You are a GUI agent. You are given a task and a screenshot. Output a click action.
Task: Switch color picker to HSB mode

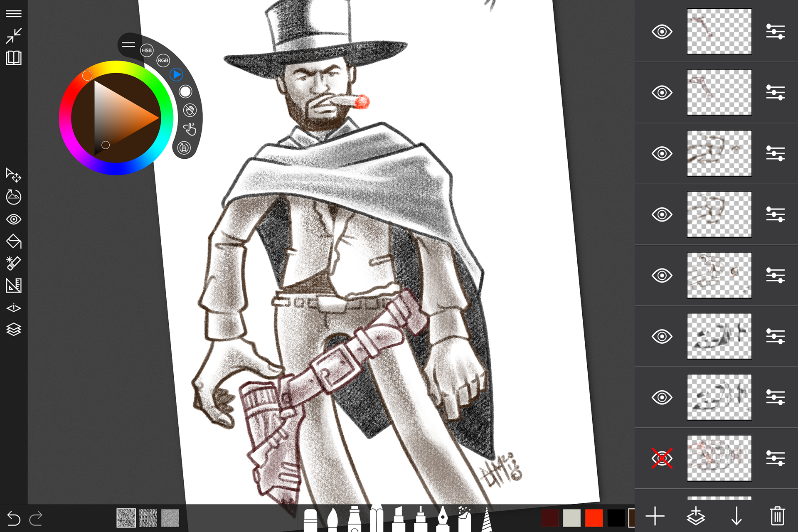[147, 50]
